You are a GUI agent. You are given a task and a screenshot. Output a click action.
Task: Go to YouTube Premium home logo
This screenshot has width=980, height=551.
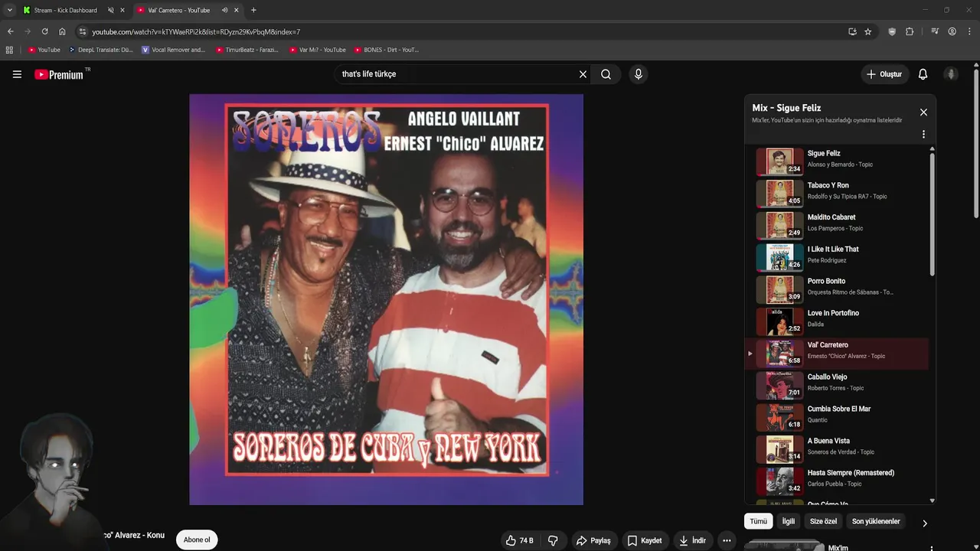point(59,74)
